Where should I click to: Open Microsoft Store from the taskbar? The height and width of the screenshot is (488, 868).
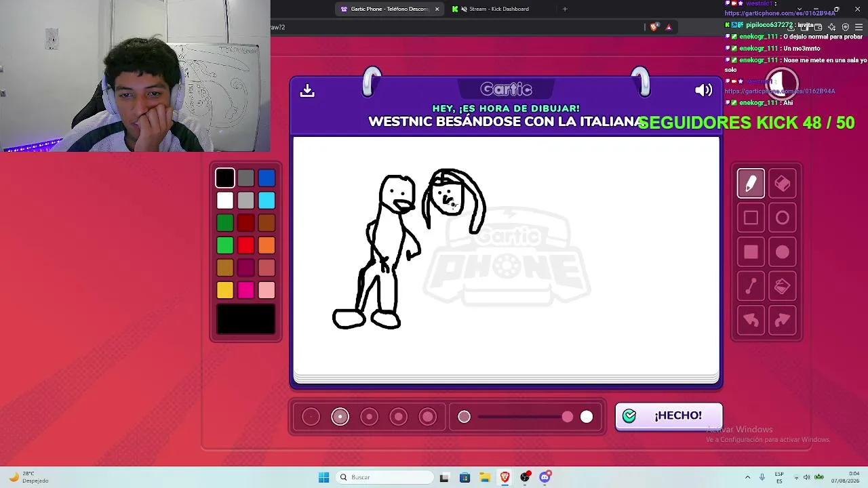click(x=465, y=477)
